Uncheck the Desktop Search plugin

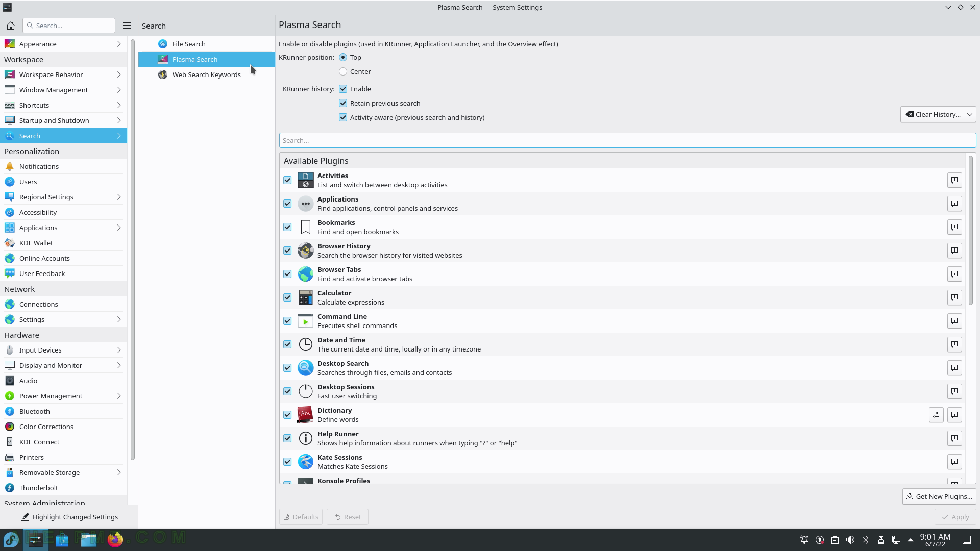coord(287,368)
